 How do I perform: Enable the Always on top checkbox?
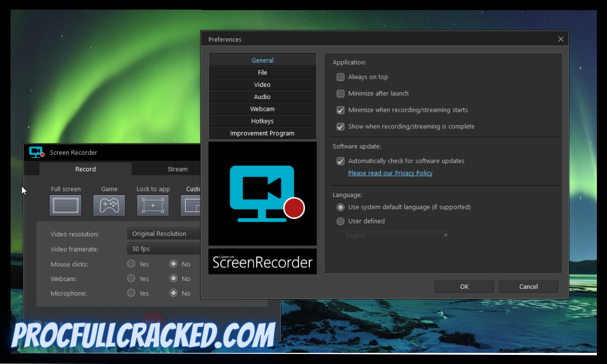(340, 77)
